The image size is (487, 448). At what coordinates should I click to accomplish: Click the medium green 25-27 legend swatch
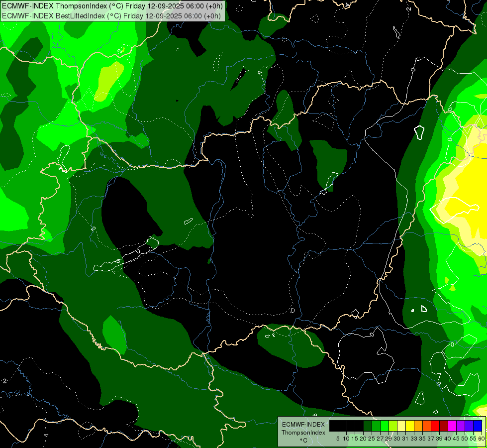tap(376, 426)
